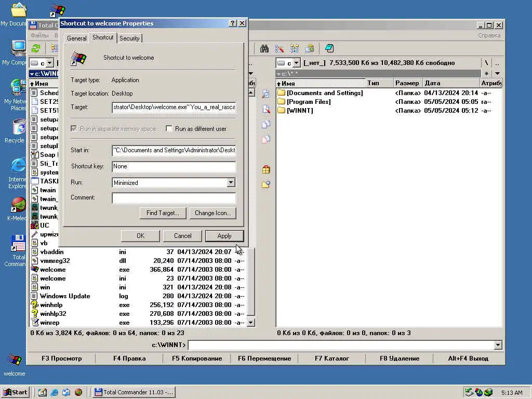This screenshot has width=532, height=399.
Task: Click the F7 Каталог button
Action: [332, 358]
